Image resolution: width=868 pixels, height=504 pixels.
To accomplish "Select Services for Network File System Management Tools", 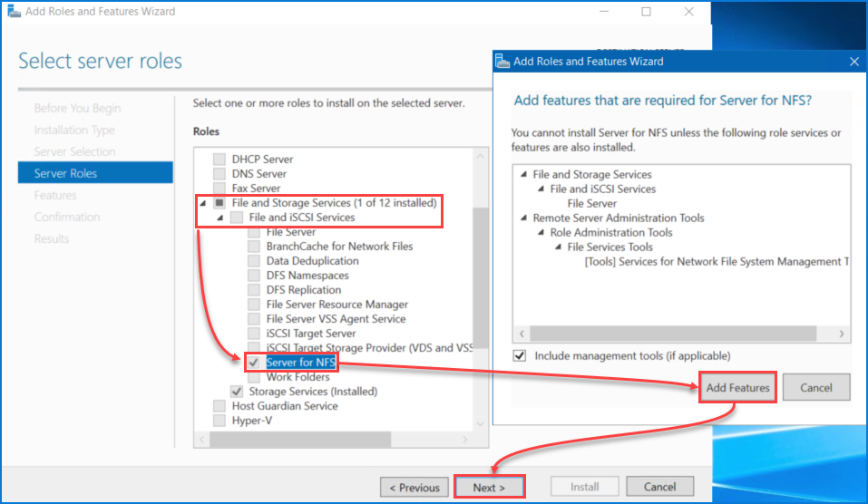I will [717, 262].
